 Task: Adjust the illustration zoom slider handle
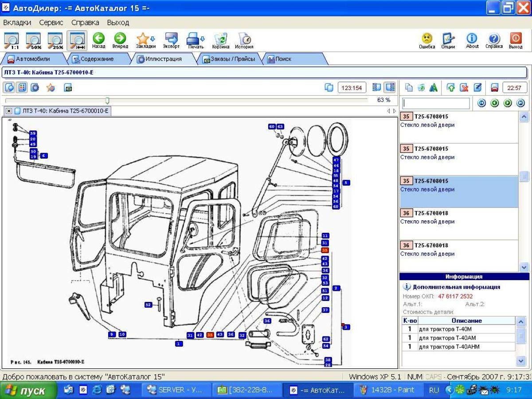pyautogui.click(x=107, y=101)
